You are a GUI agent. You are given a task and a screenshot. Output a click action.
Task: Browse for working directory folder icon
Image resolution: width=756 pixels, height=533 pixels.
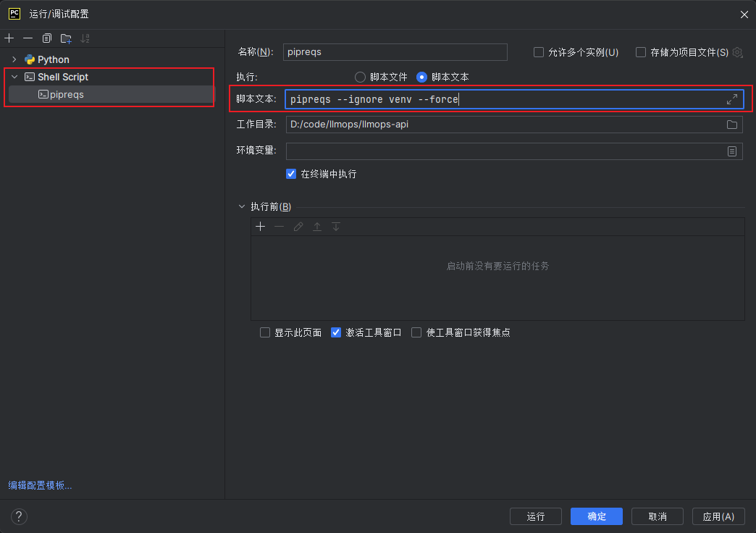click(x=732, y=125)
